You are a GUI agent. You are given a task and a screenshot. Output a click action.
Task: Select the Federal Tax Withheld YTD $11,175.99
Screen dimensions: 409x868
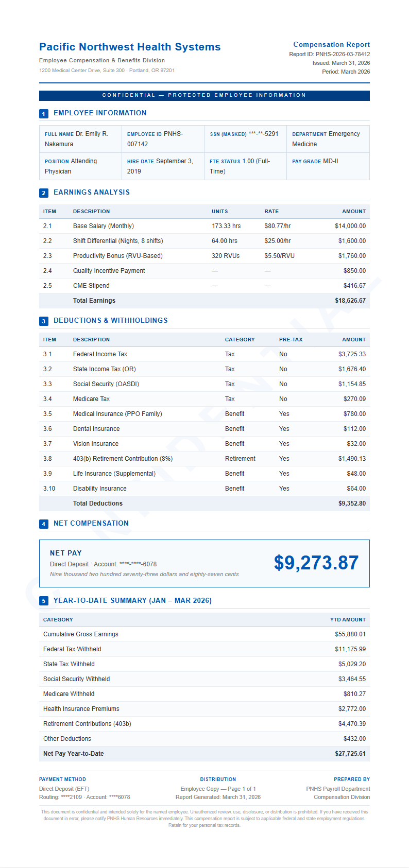coord(350,649)
